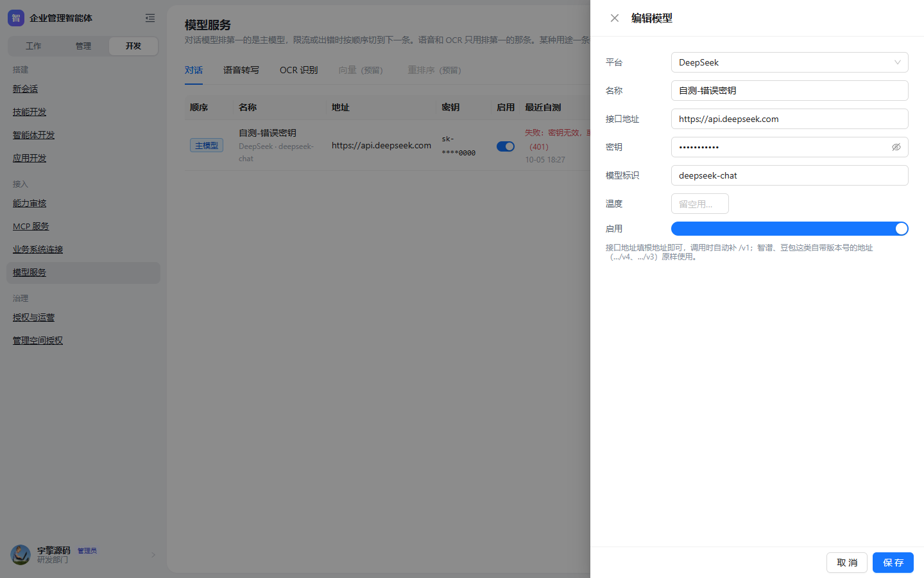The height and width of the screenshot is (578, 924).
Task: Toggle 启用 switch in the model table row
Action: point(506,146)
